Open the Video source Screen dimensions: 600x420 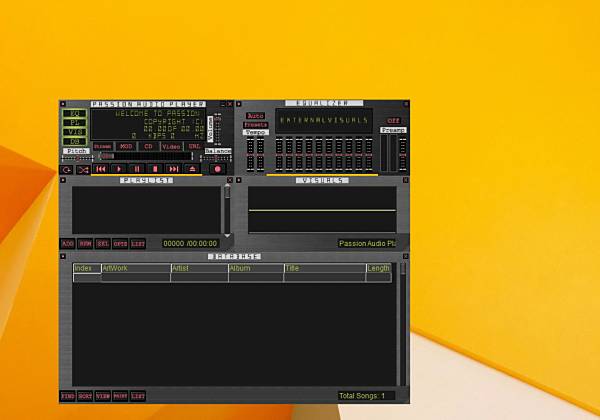tap(171, 147)
